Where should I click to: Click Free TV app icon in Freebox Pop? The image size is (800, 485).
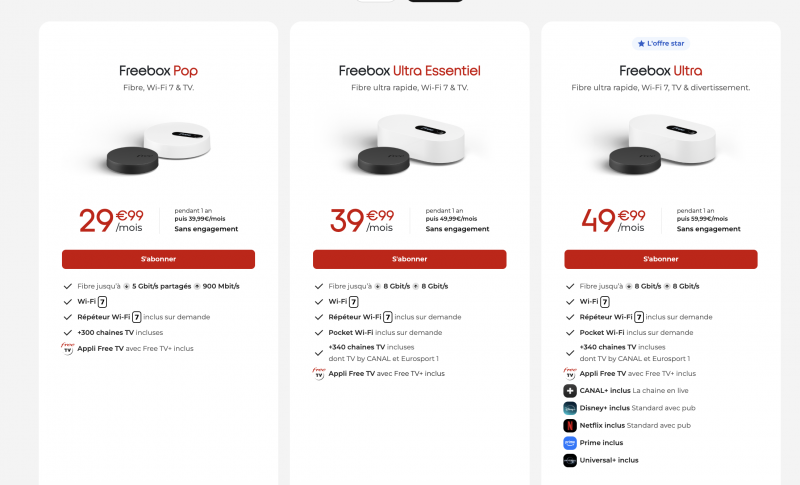(x=68, y=349)
